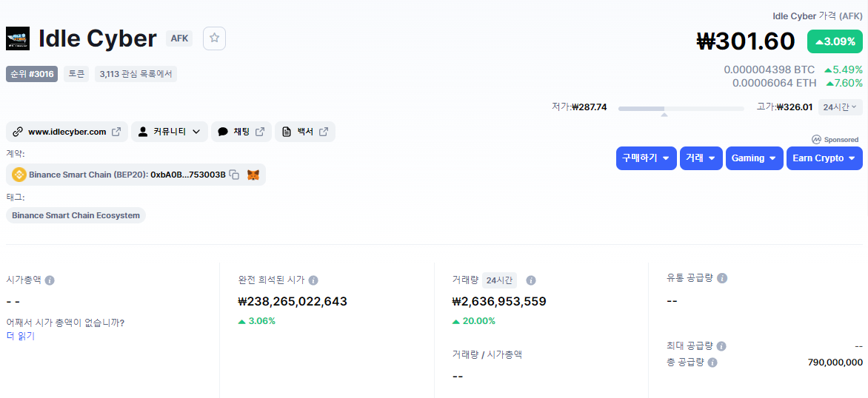The width and height of the screenshot is (868, 398).
Task: Click the person icon on 커뮤니티 button
Action: click(143, 132)
